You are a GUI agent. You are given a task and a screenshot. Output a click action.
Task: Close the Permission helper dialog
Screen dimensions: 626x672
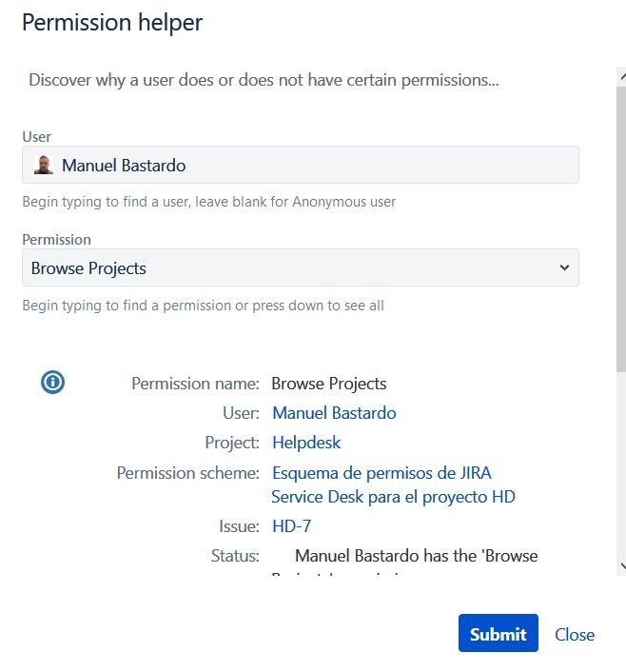tap(575, 635)
